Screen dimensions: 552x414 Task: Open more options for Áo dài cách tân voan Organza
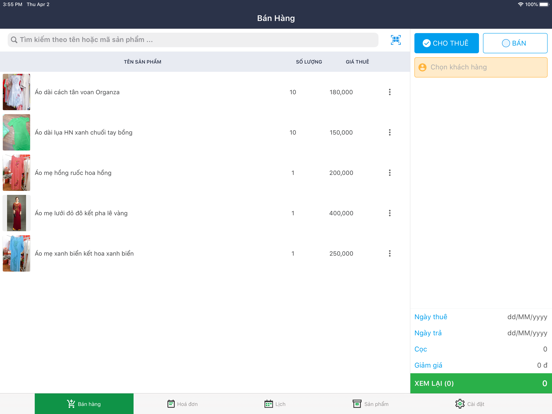click(389, 92)
